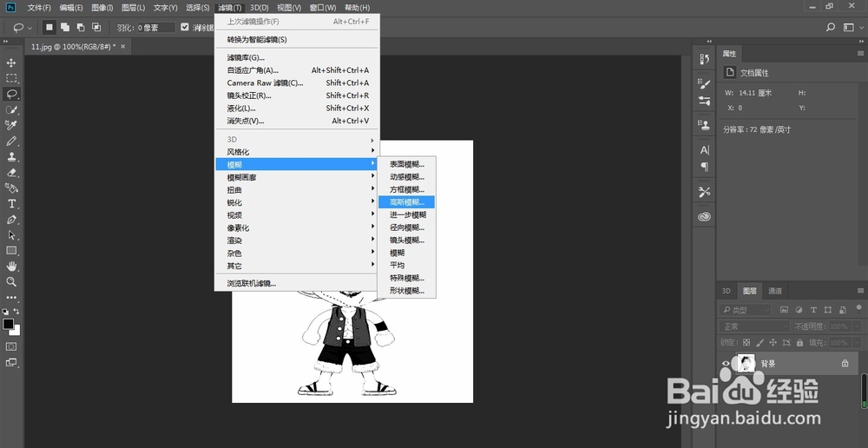Image resolution: width=868 pixels, height=448 pixels.
Task: Expand the 风格化 submenu
Action: pos(297,152)
